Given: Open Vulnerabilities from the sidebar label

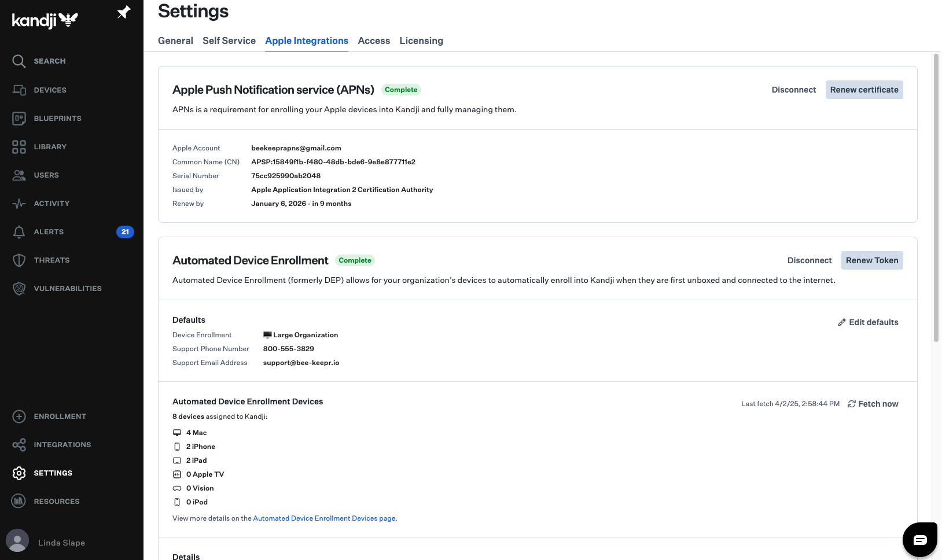Looking at the screenshot, I should click(68, 289).
